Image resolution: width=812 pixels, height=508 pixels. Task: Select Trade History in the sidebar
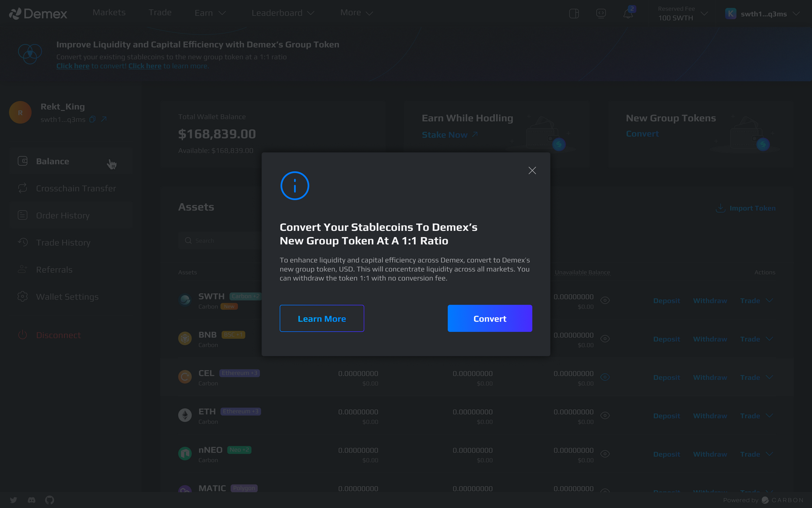pos(71,243)
